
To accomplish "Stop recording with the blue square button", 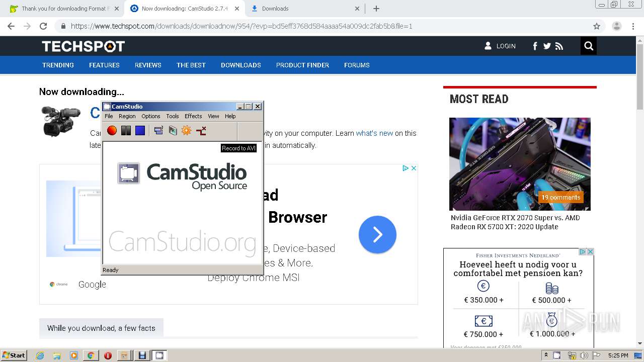I will [x=140, y=131].
